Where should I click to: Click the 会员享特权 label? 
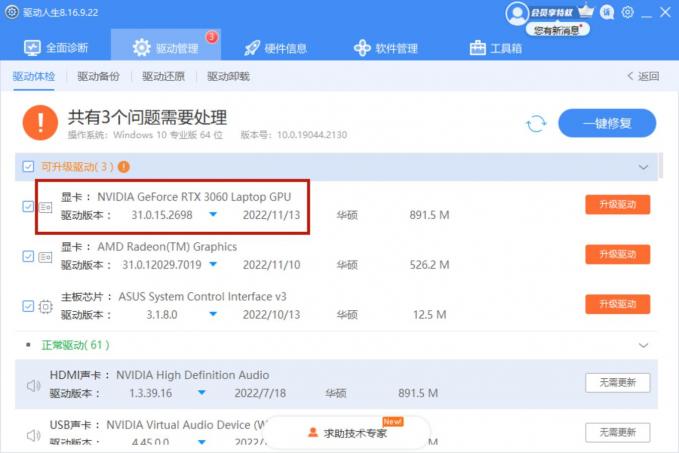[551, 13]
